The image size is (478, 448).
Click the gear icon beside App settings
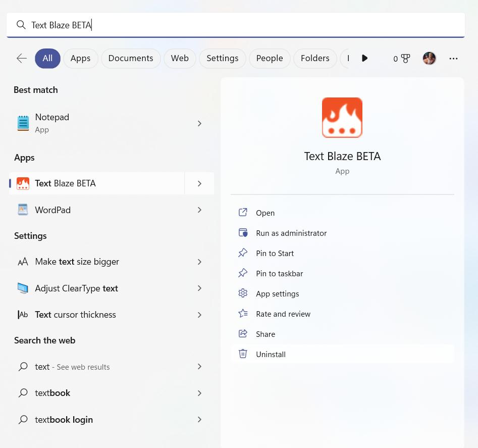(x=243, y=293)
